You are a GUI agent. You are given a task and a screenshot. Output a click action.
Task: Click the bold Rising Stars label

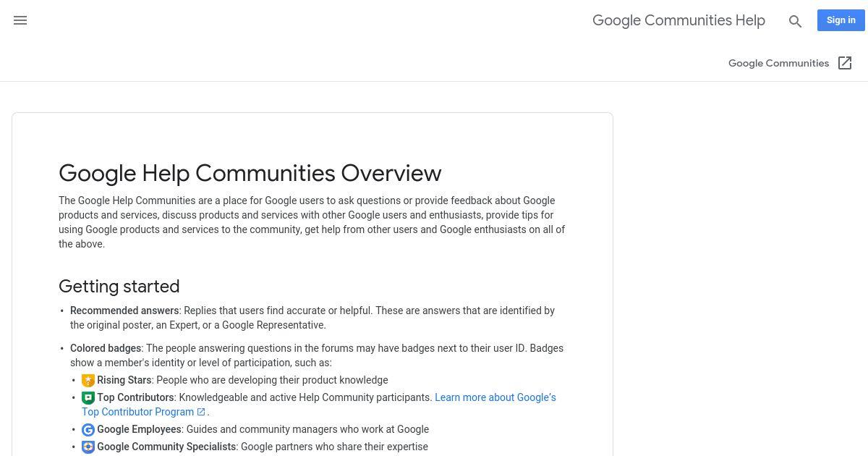(x=124, y=380)
